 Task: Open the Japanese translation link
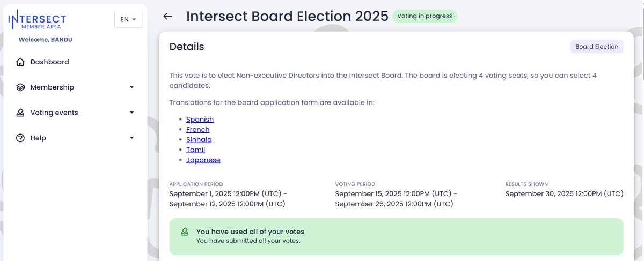coord(203,160)
